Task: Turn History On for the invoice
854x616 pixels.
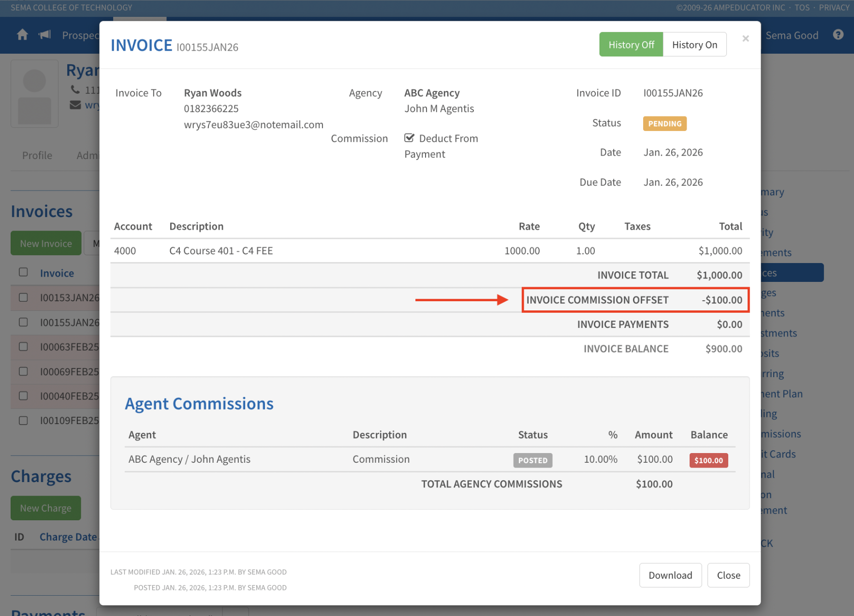Action: point(694,45)
